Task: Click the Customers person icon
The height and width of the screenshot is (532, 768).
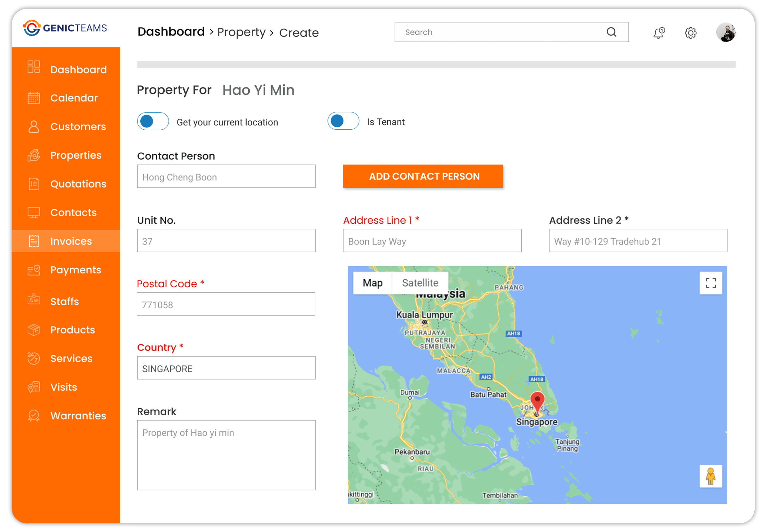Action: [x=34, y=127]
